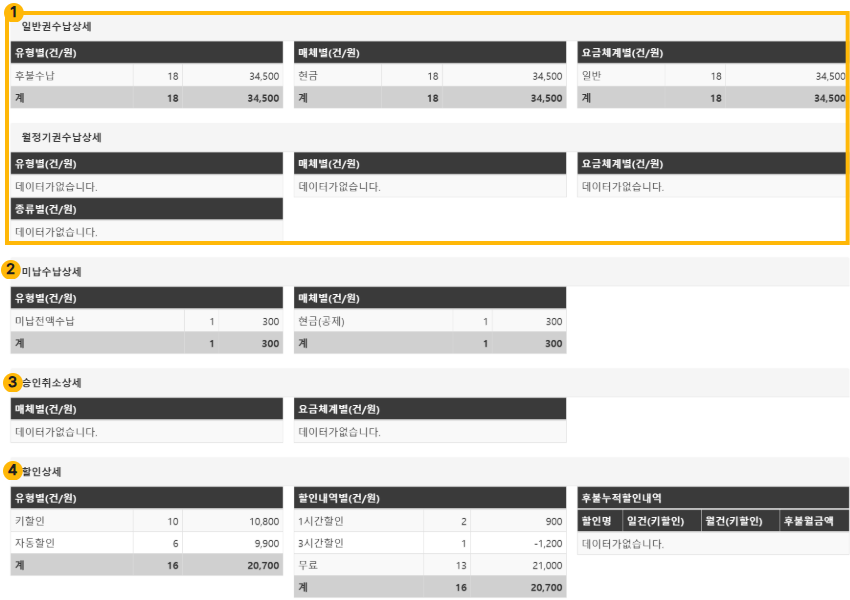Click the 키할인 row label
The height and width of the screenshot is (600, 850).
tap(30, 521)
